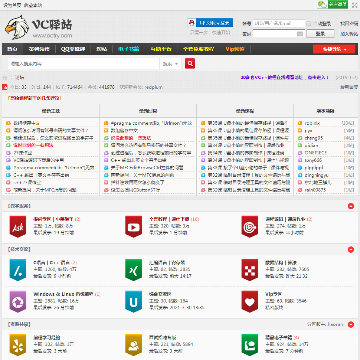The image size is (360, 360).
Task: Open the red target forum icon
Action: (250, 226)
